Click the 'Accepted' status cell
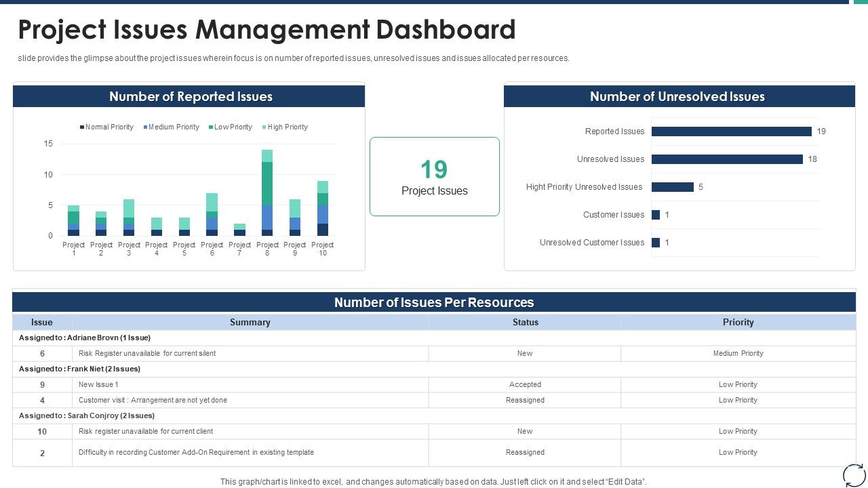 525,384
